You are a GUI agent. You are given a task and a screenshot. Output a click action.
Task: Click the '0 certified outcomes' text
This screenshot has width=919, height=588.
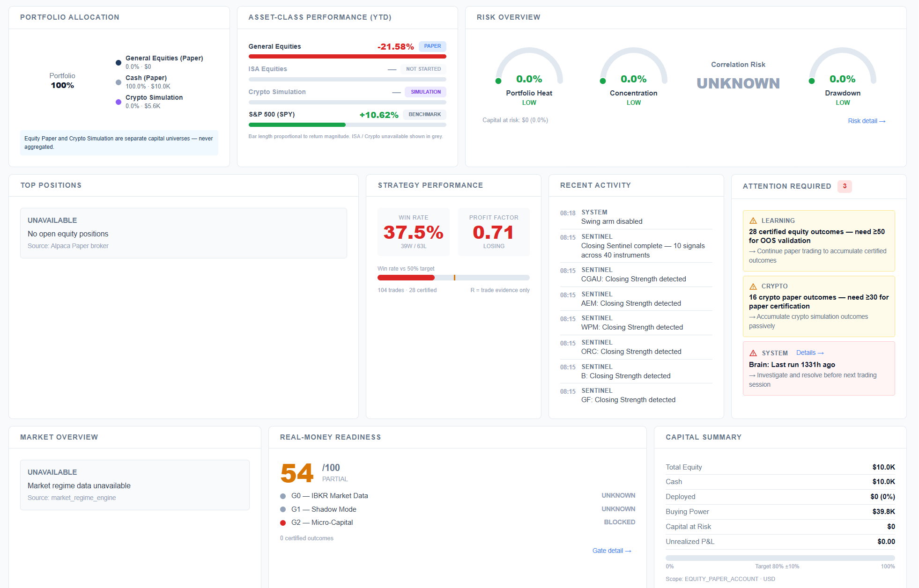coord(307,538)
